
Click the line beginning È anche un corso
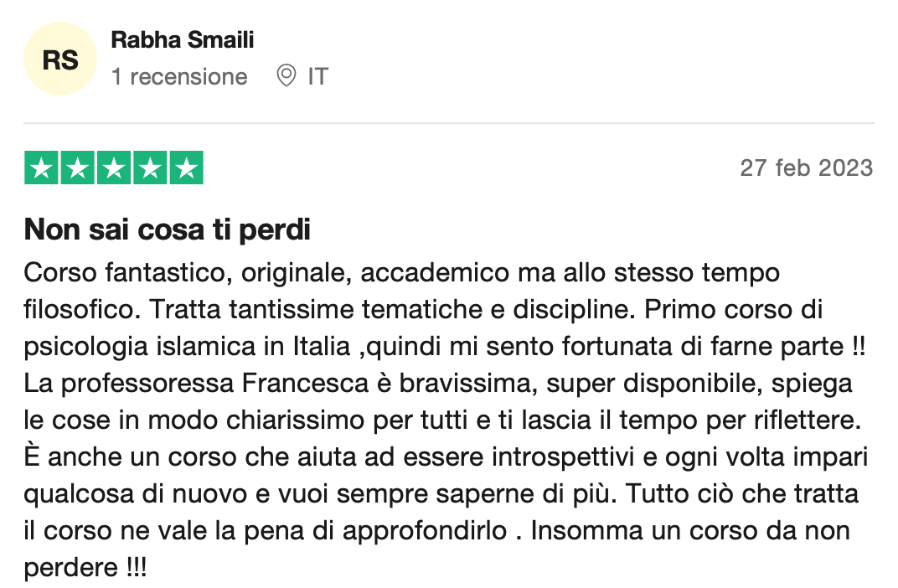pos(446,457)
